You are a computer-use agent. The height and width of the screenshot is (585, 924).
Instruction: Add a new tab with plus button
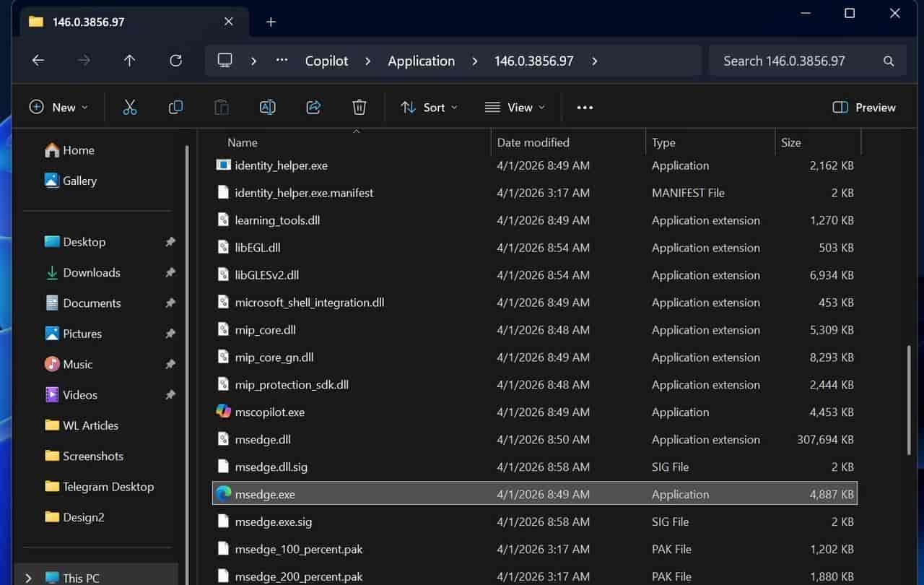click(x=271, y=22)
